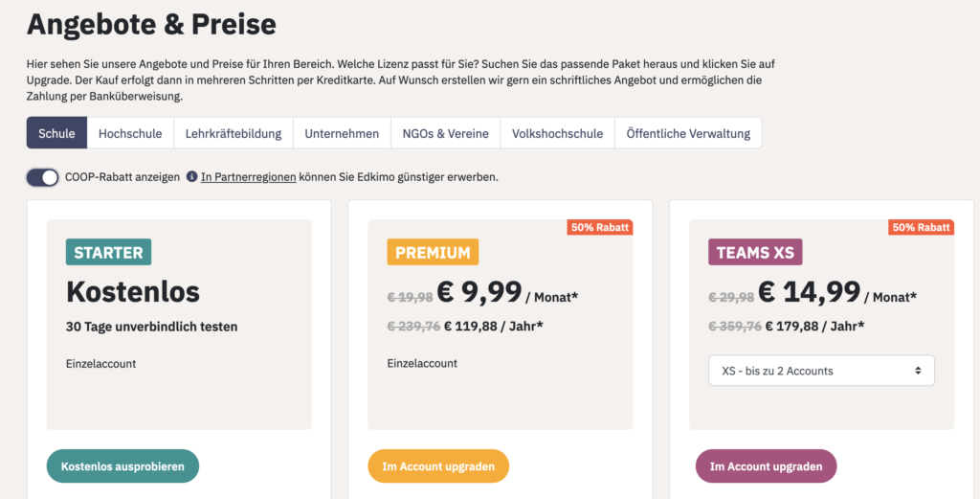Open the Lehrkräftebildung tab

click(x=234, y=133)
